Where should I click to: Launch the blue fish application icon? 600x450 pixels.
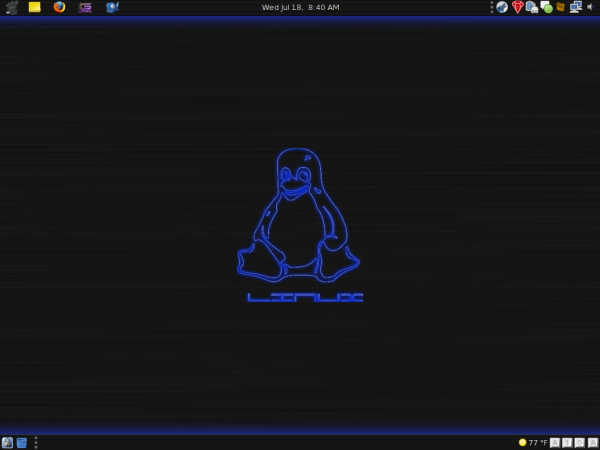tap(112, 7)
